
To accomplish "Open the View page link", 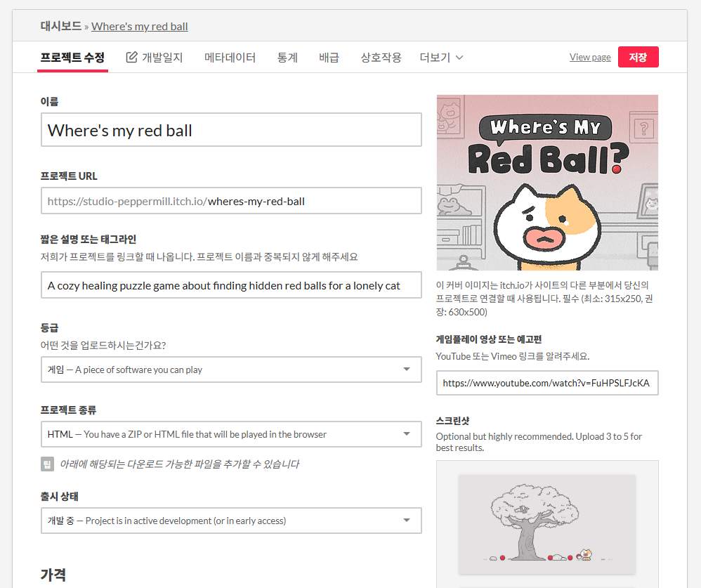I will coord(590,57).
